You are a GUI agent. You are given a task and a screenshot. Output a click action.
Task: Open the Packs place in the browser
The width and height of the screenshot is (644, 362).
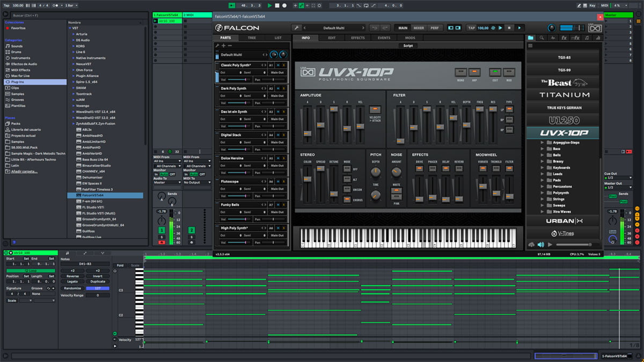(x=15, y=123)
